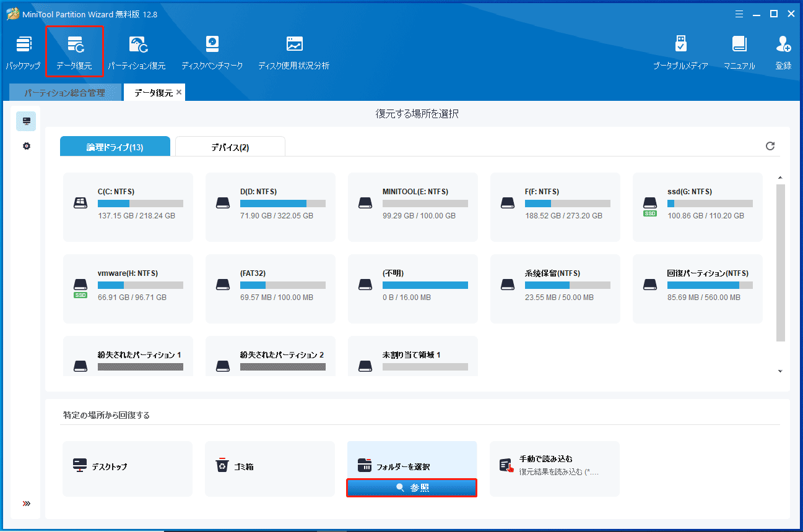Viewport: 803px width, 532px height.
Task: Open ディスク使用状況分析 tool
Action: coord(294,52)
